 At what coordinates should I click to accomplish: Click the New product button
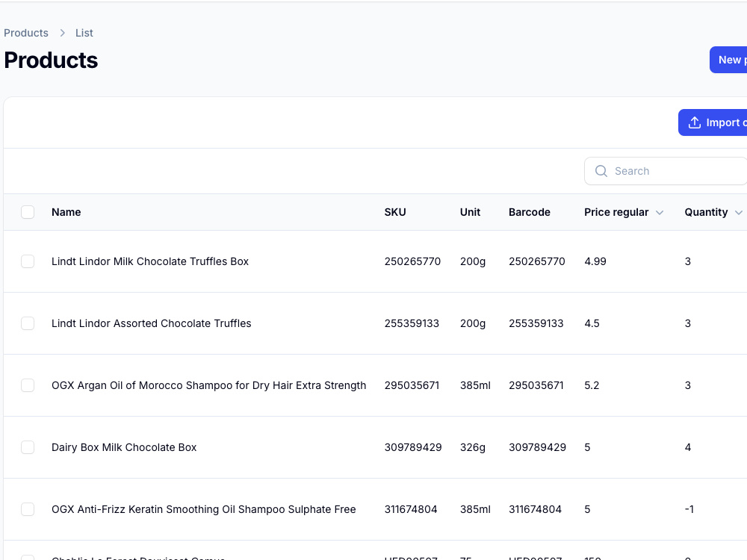point(728,60)
